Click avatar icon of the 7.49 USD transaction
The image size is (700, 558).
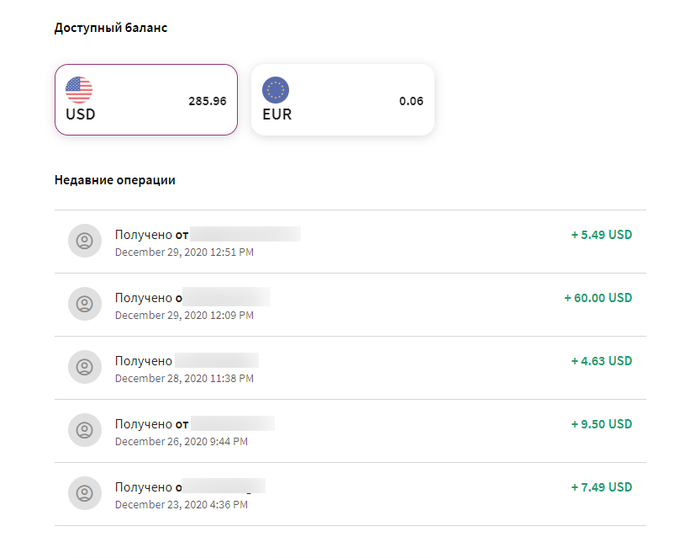click(85, 493)
